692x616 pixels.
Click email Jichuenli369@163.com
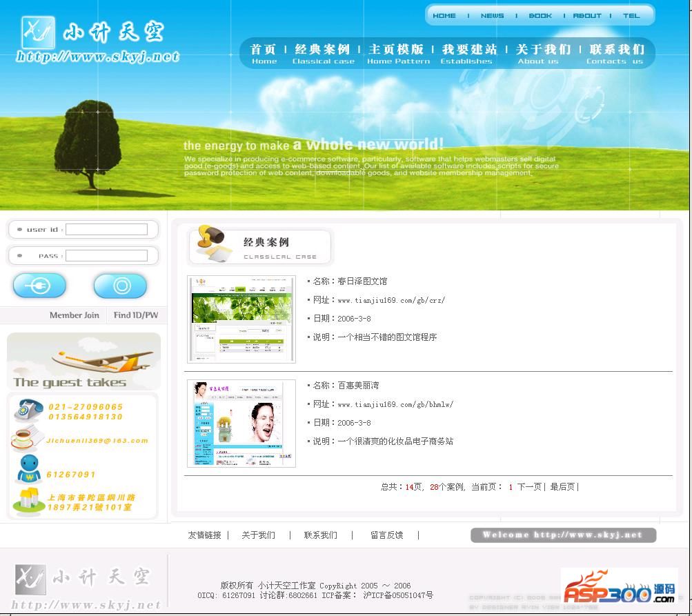point(97,441)
